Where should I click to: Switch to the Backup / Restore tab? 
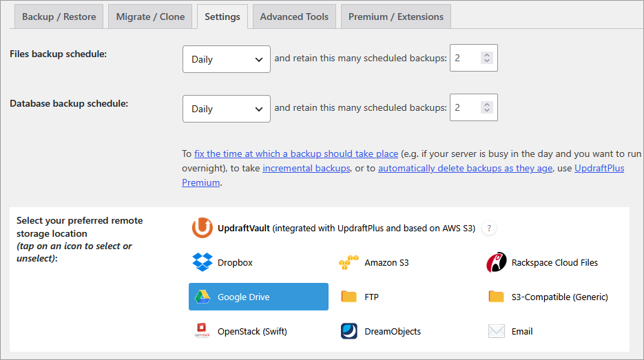click(59, 17)
